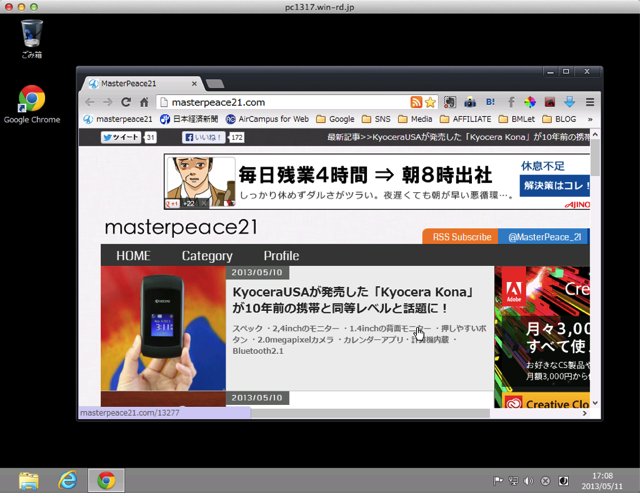Open the Kyocera Kona article headline
The image size is (640, 493).
point(353,300)
